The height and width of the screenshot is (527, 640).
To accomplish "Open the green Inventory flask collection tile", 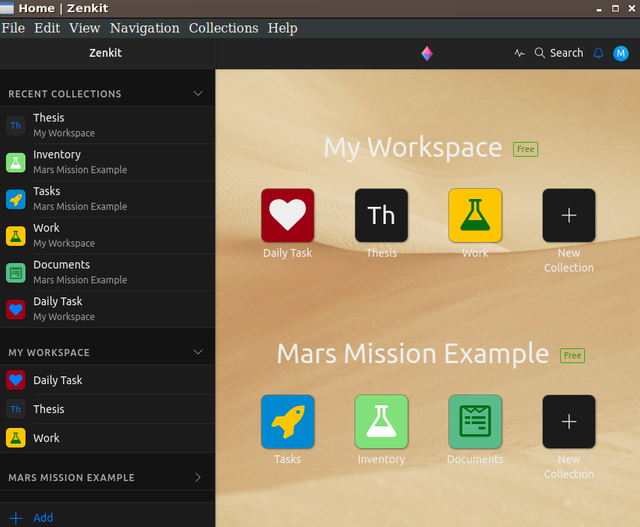I will click(x=381, y=422).
